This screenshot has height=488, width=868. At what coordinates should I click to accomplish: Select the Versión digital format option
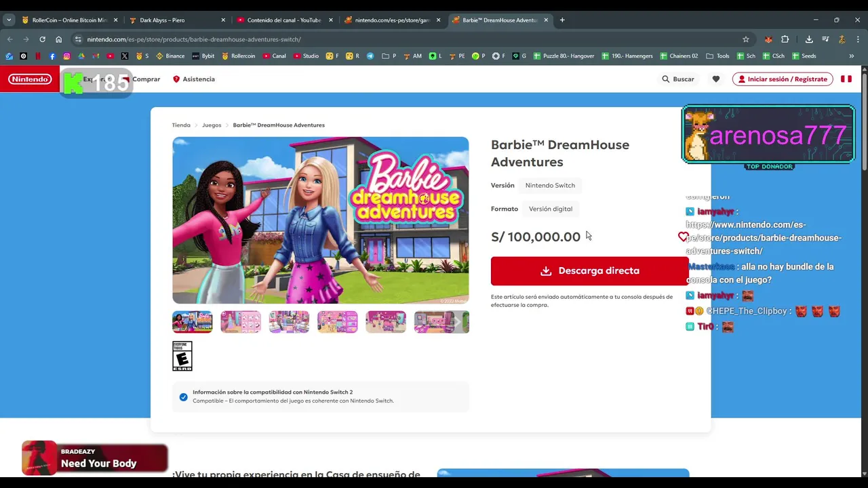pyautogui.click(x=551, y=209)
